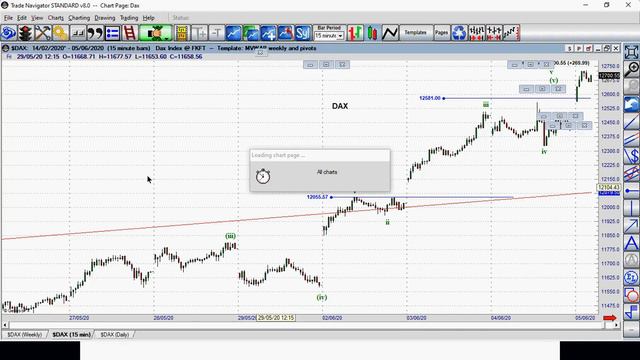
Task: Switch to $DAX (Weekly) tab
Action: point(24,334)
